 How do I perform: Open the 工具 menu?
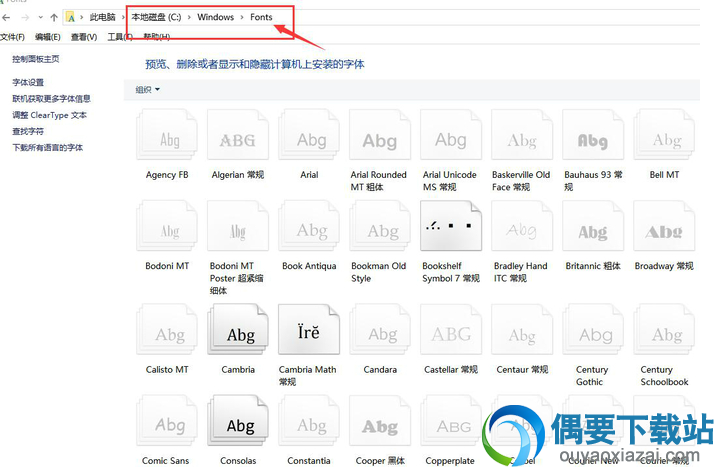(120, 37)
